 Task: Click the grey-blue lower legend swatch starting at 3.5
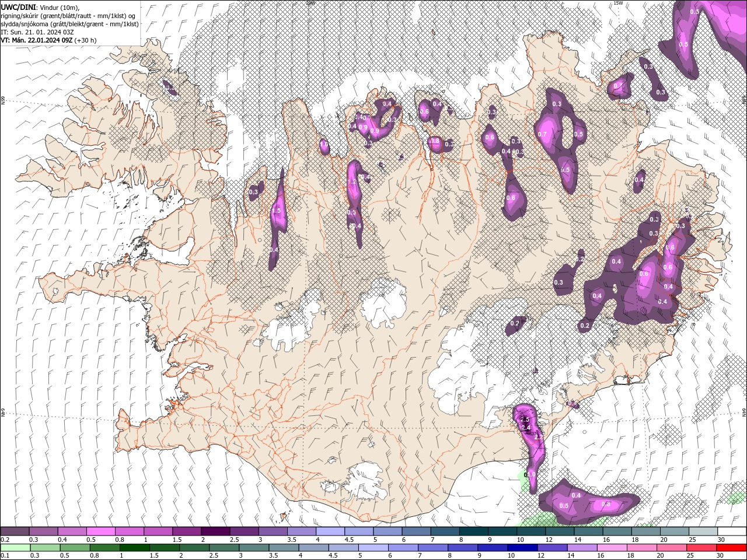[284, 548]
